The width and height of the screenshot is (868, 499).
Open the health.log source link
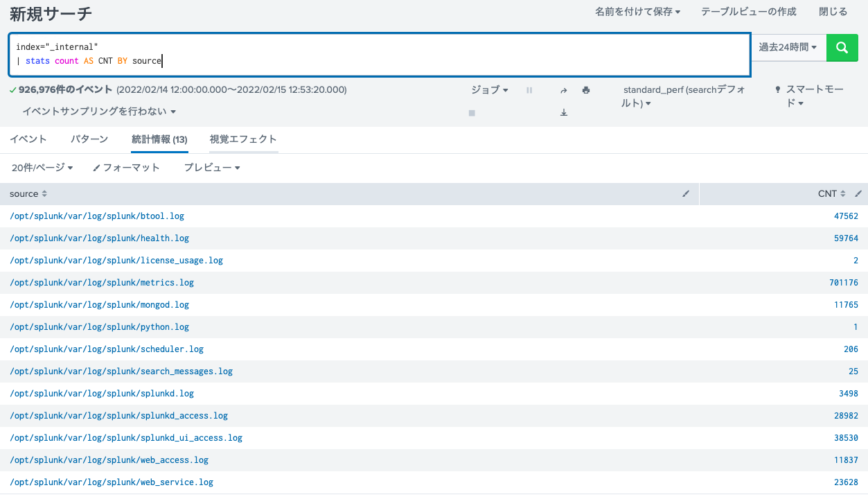[x=99, y=238]
